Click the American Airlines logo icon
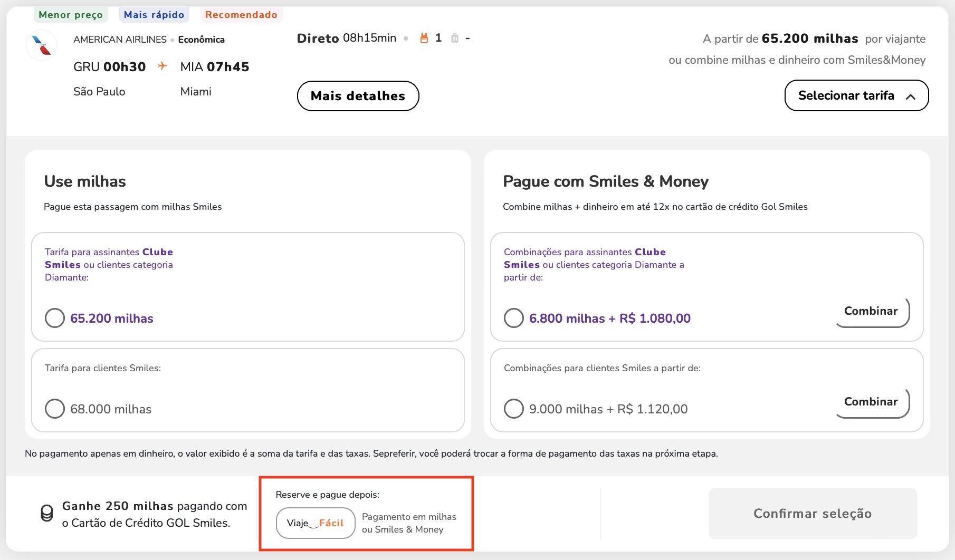The image size is (955, 560). click(42, 45)
